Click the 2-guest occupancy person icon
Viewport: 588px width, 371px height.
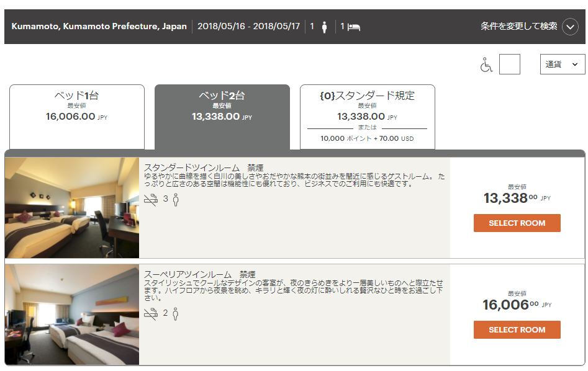[x=176, y=313]
